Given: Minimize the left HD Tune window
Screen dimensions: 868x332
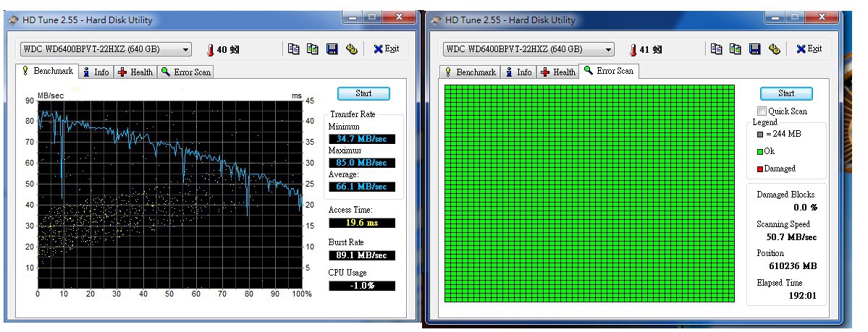Looking at the screenshot, I should 353,17.
